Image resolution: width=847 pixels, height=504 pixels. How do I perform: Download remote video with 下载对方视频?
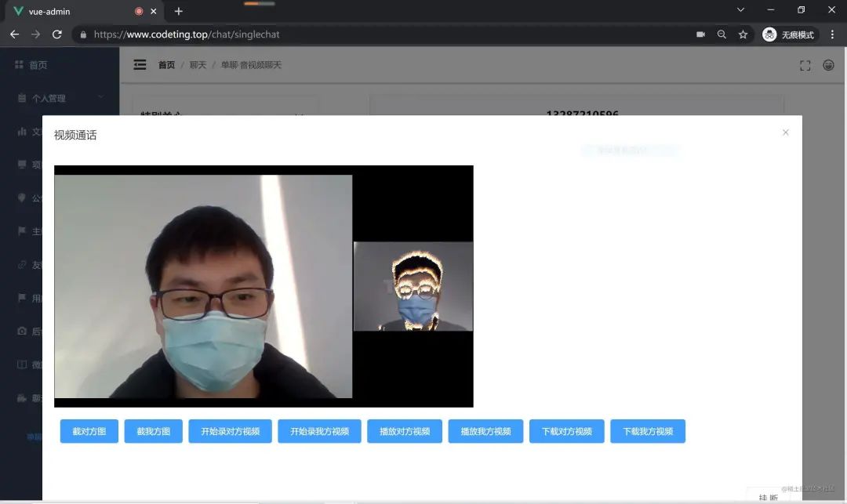tap(567, 431)
